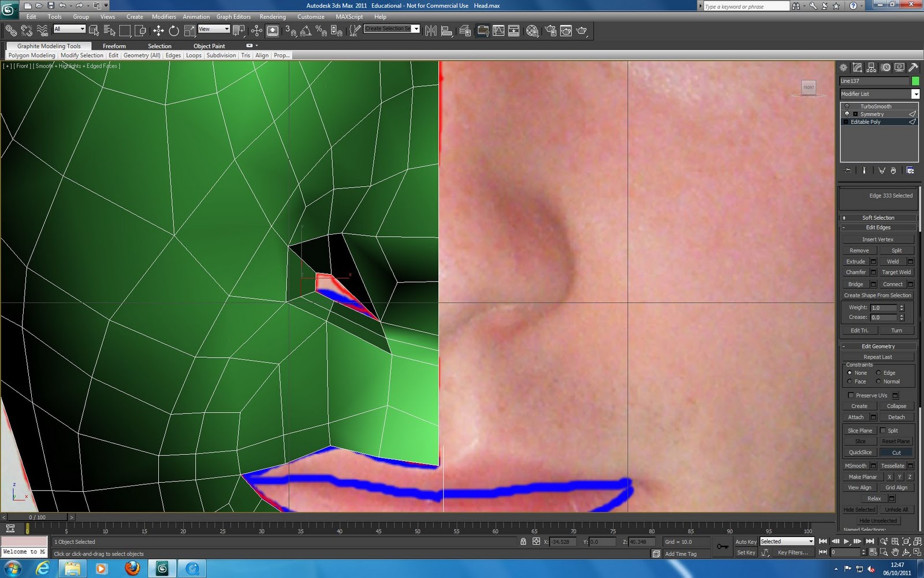The image size is (924, 578).
Task: Switch to the Object Paint ribbon tab
Action: pos(209,46)
